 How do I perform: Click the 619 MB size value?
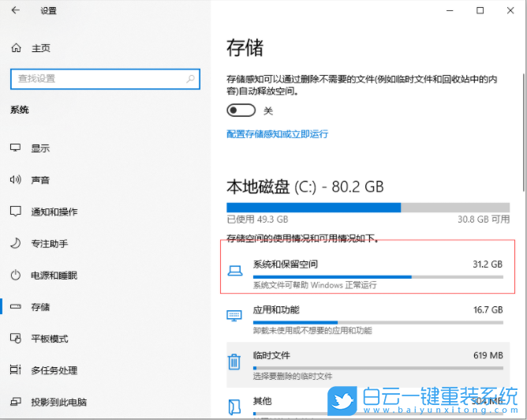click(488, 355)
